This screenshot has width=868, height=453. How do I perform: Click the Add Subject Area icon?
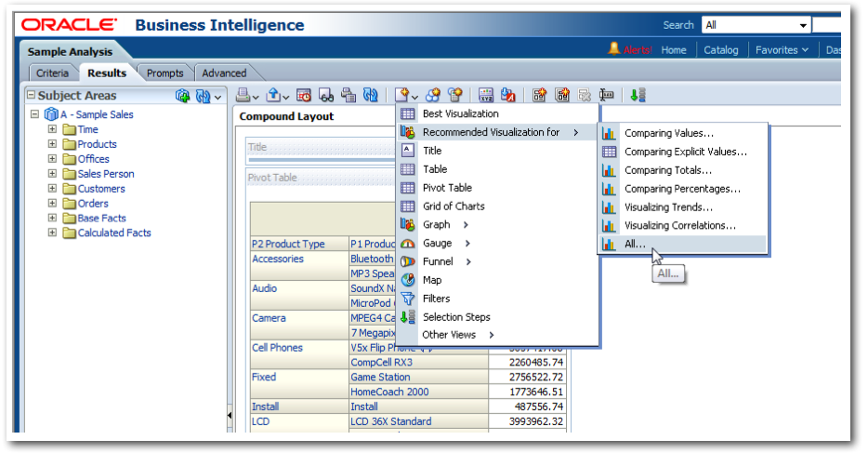pos(182,96)
